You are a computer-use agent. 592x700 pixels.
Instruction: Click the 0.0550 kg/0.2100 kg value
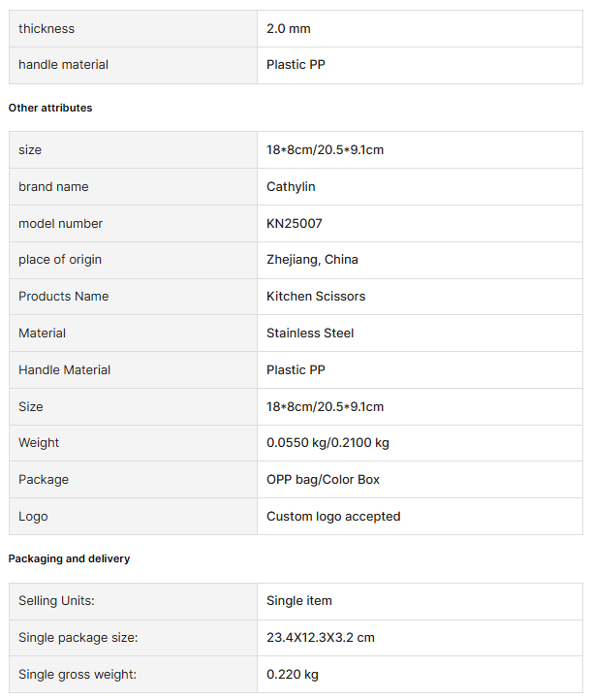(327, 443)
